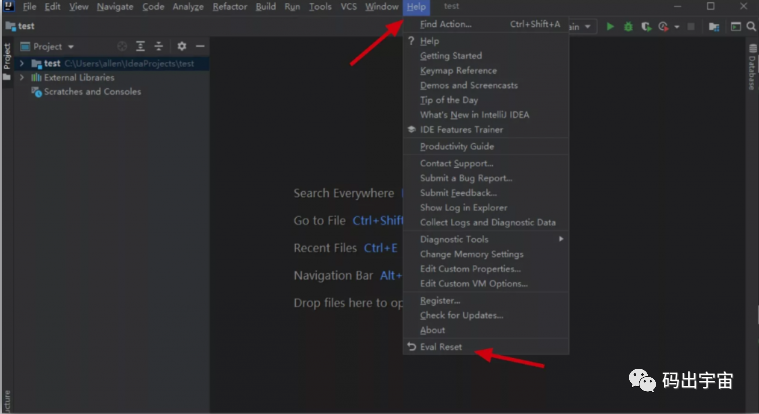The width and height of the screenshot is (759, 414).
Task: Close the highlighted Help menu
Action: coord(416,7)
